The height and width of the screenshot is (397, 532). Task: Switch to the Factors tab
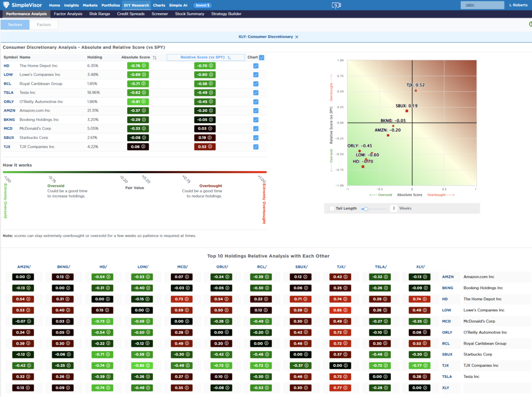pyautogui.click(x=44, y=24)
